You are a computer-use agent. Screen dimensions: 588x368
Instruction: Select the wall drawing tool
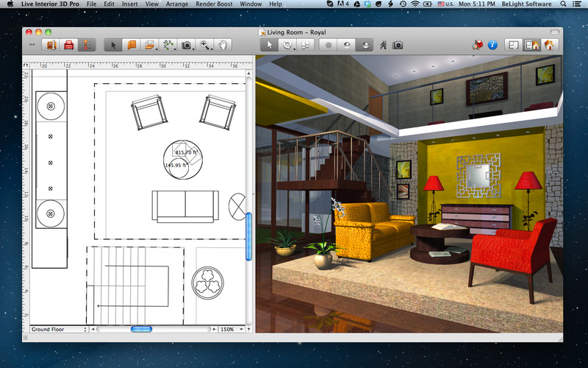click(x=132, y=45)
